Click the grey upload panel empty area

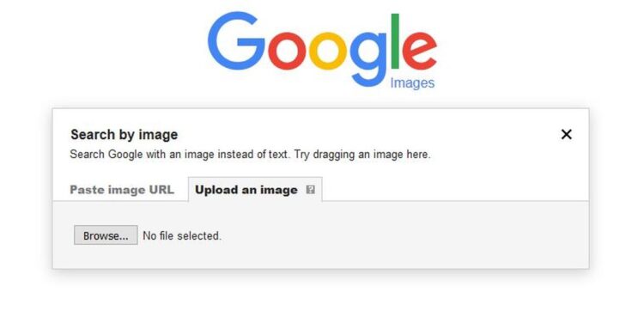tap(390, 235)
